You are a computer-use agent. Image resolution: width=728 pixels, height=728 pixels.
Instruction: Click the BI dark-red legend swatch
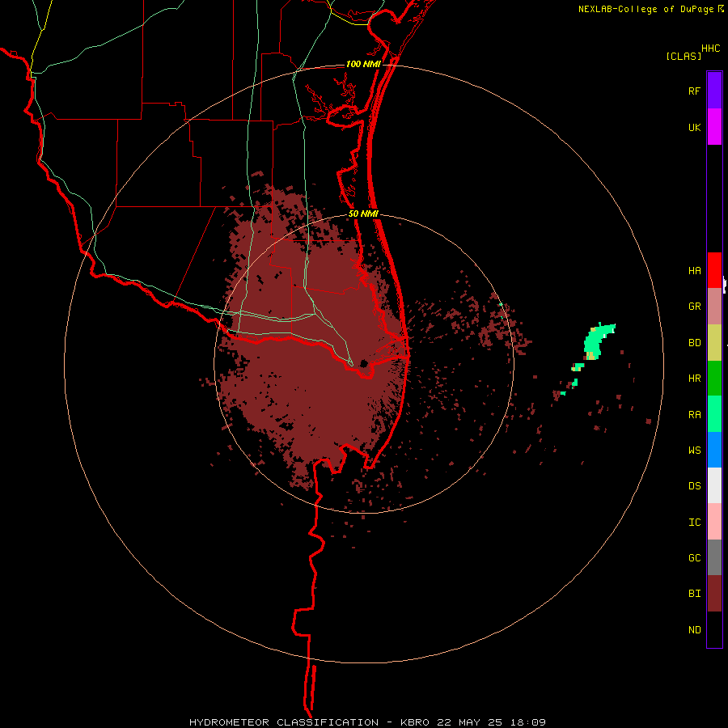714,594
